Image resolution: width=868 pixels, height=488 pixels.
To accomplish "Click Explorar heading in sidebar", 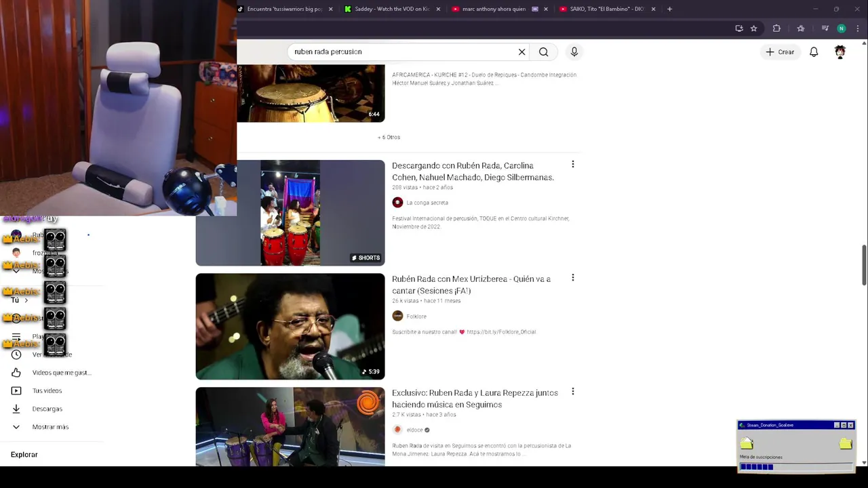I will (x=24, y=455).
